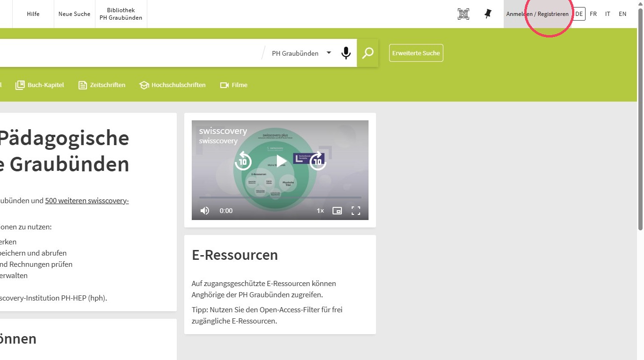
Task: Open Hilfe menu
Action: coord(33,14)
